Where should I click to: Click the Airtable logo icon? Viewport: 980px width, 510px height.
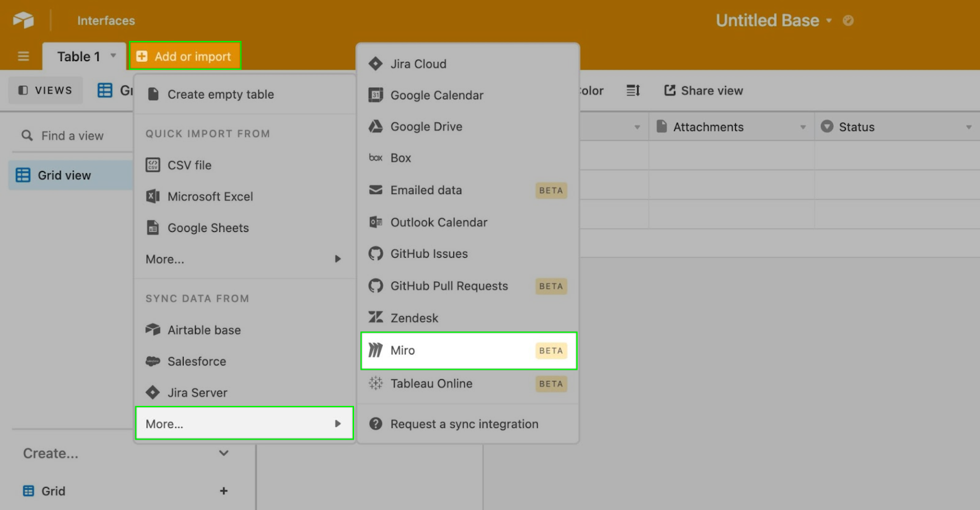click(x=23, y=20)
